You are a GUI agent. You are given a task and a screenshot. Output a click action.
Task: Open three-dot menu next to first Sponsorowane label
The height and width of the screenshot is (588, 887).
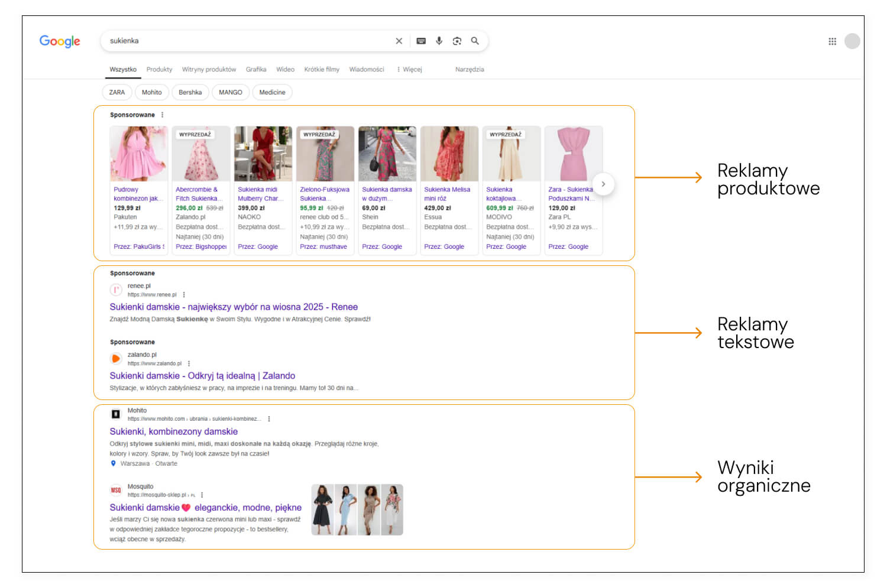[162, 115]
